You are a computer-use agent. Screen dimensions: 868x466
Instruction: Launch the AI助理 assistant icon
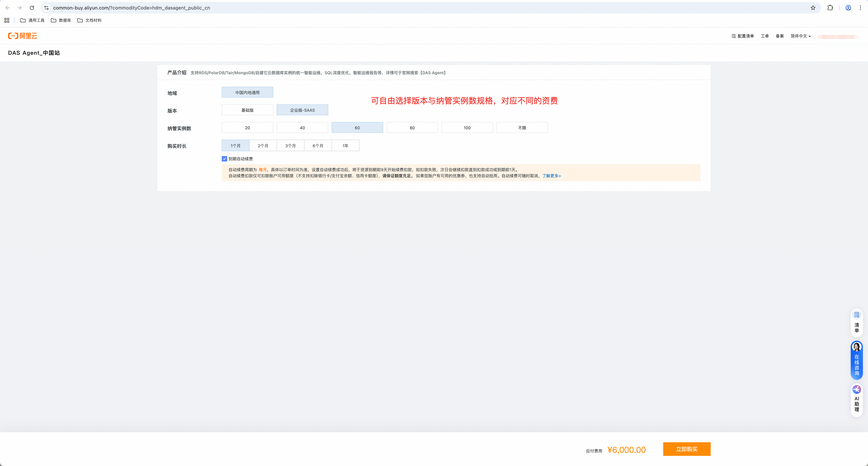[x=856, y=400]
